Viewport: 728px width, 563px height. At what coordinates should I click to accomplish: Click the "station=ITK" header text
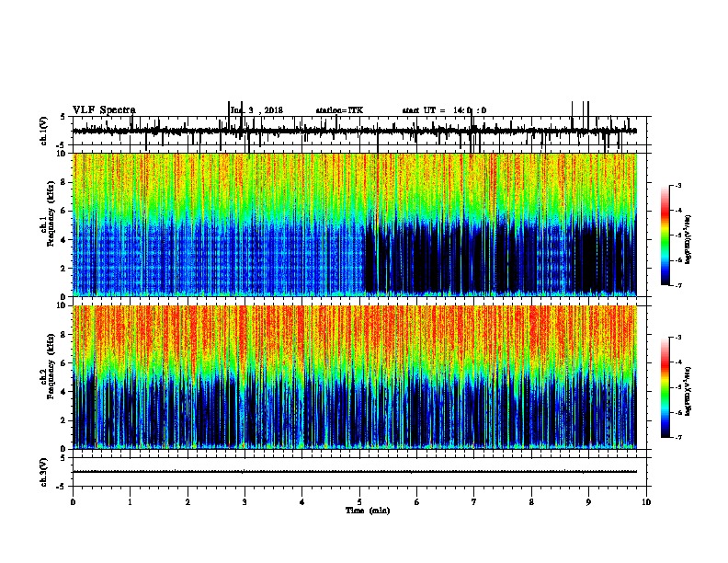coord(339,110)
